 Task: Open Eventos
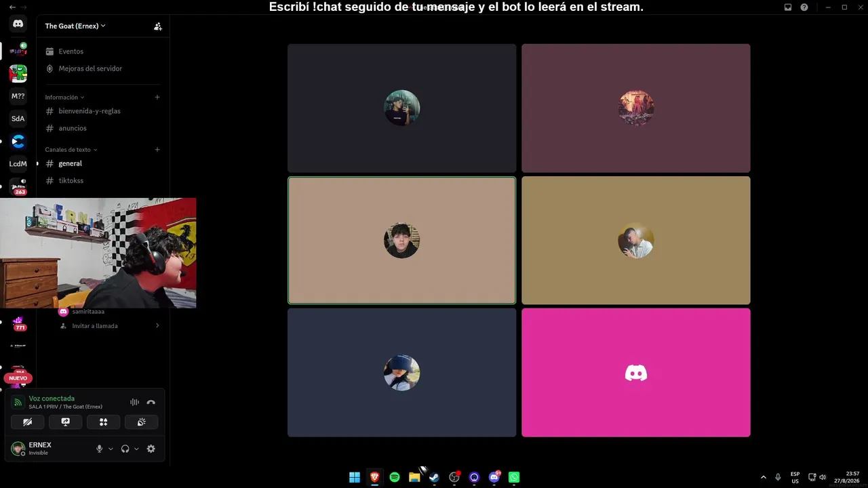pos(103,52)
